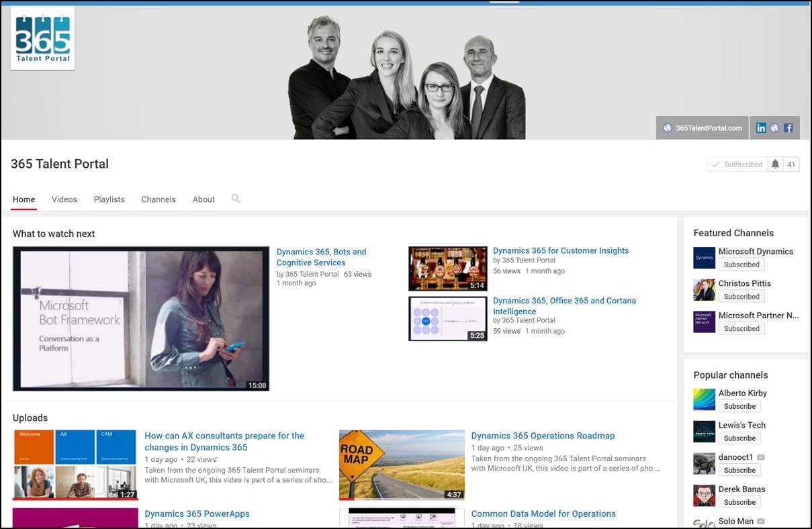Open How can AX consultants prepare video link
This screenshot has height=529, width=812.
click(224, 442)
